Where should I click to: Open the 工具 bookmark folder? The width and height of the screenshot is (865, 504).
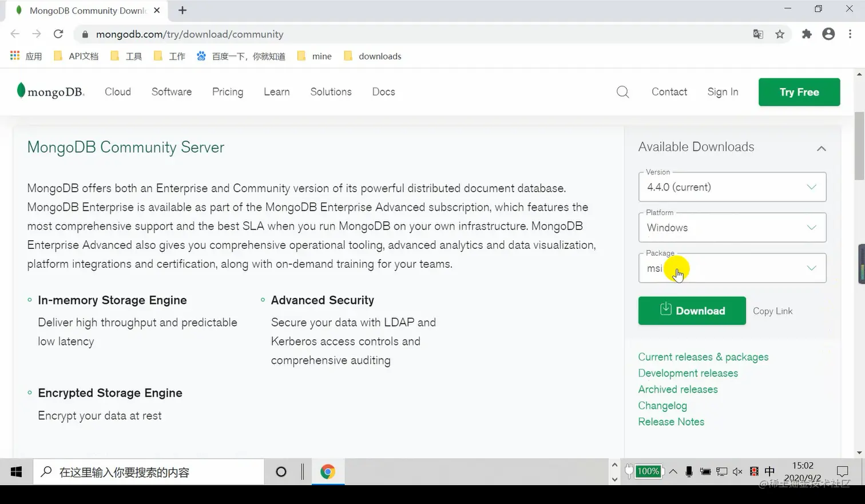coord(126,56)
